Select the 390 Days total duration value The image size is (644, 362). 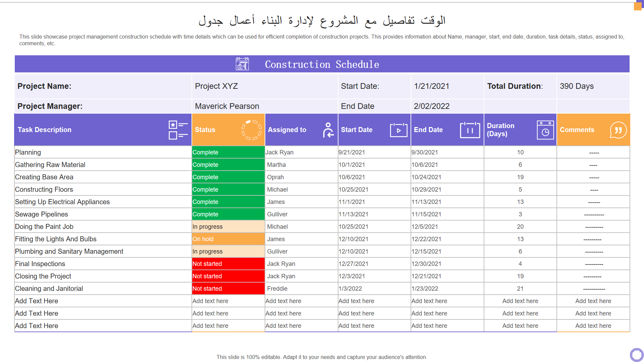coord(577,86)
